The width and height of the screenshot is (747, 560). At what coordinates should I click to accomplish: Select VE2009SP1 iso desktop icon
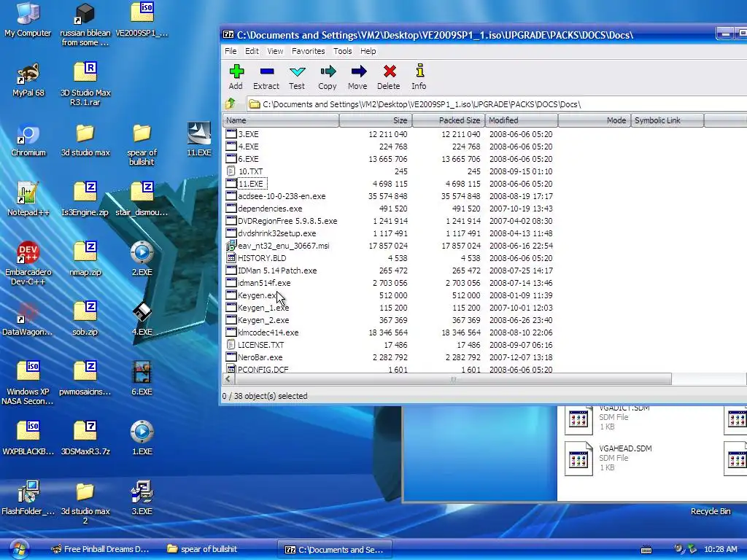(x=142, y=20)
